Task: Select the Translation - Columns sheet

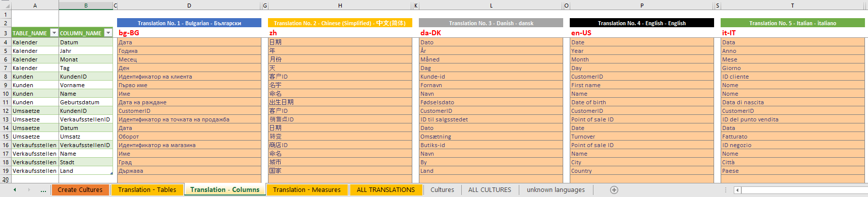Action: click(x=225, y=190)
